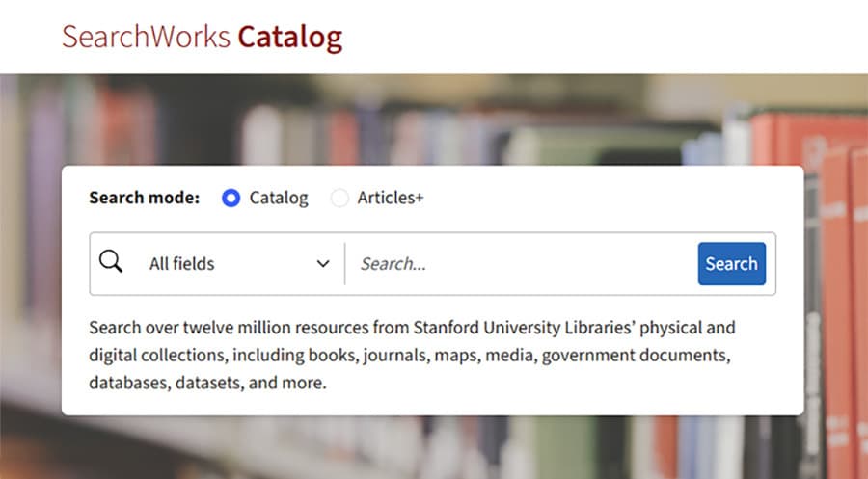Screen dimensions: 868x479
Task: Click the All fields text label
Action: pos(181,263)
